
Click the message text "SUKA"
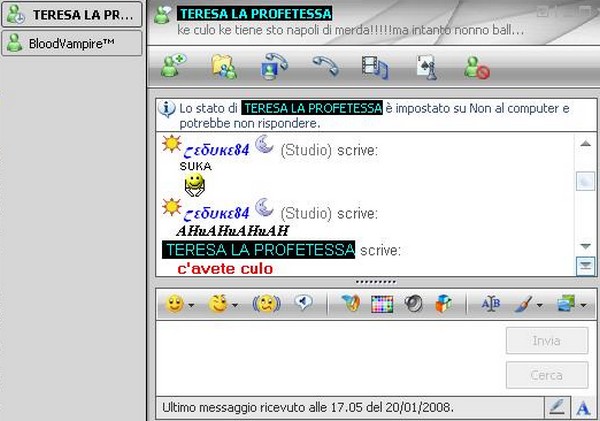(x=196, y=166)
